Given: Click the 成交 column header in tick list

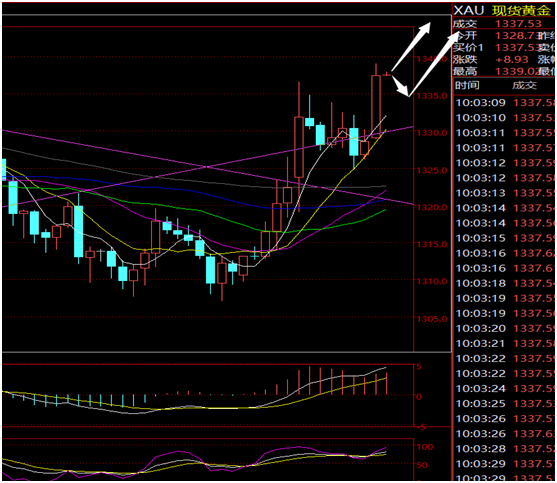Looking at the screenshot, I should tap(524, 85).
